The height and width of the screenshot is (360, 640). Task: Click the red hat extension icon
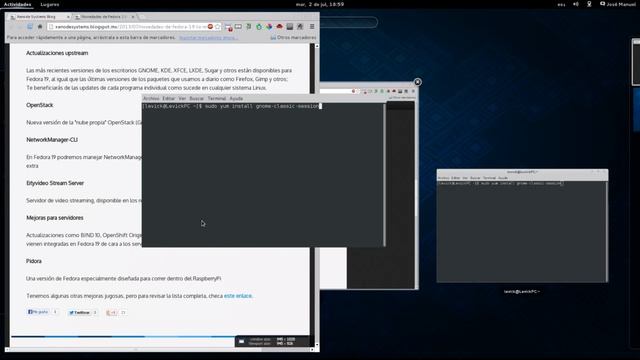(x=280, y=27)
